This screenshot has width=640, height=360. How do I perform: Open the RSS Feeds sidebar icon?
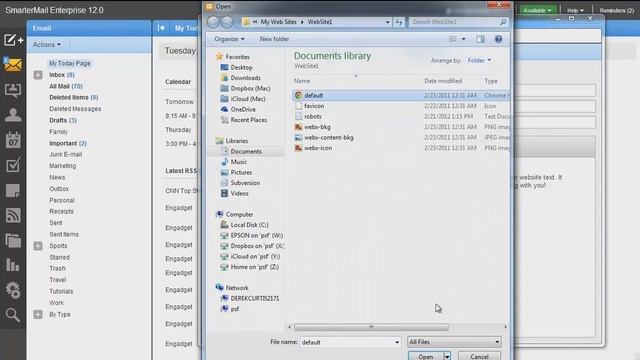(13, 215)
